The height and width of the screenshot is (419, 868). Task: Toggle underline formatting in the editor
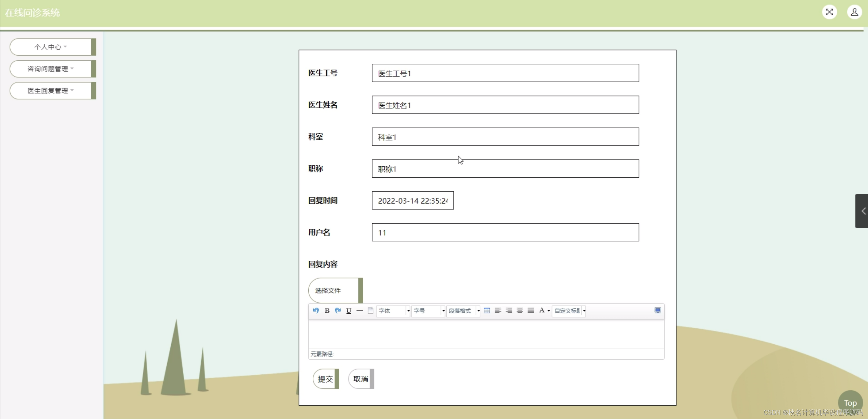coord(348,311)
